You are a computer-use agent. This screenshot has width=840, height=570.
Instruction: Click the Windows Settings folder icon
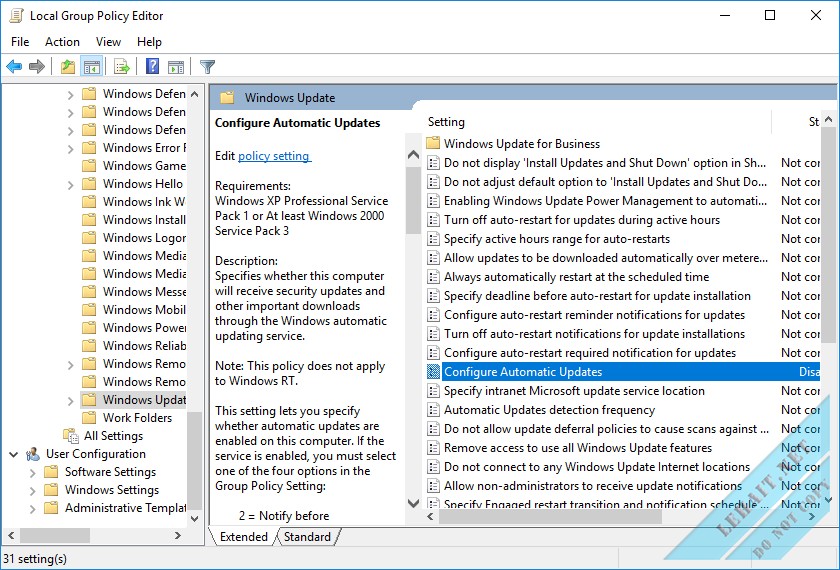[x=51, y=490]
